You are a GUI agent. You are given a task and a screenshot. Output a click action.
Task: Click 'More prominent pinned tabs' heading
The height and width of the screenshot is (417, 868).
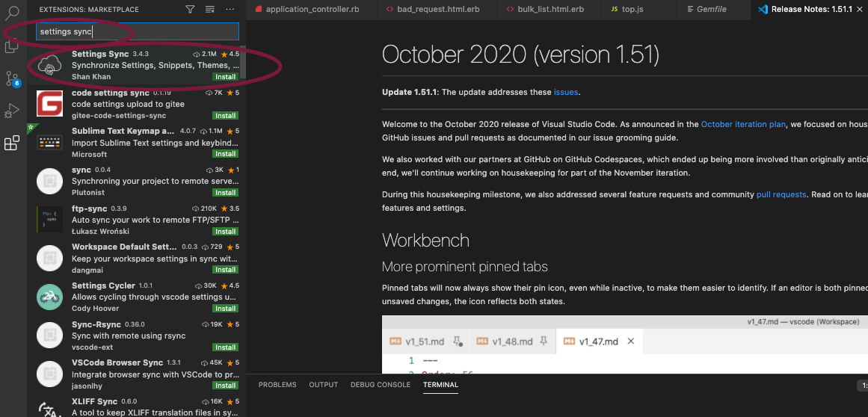click(464, 267)
